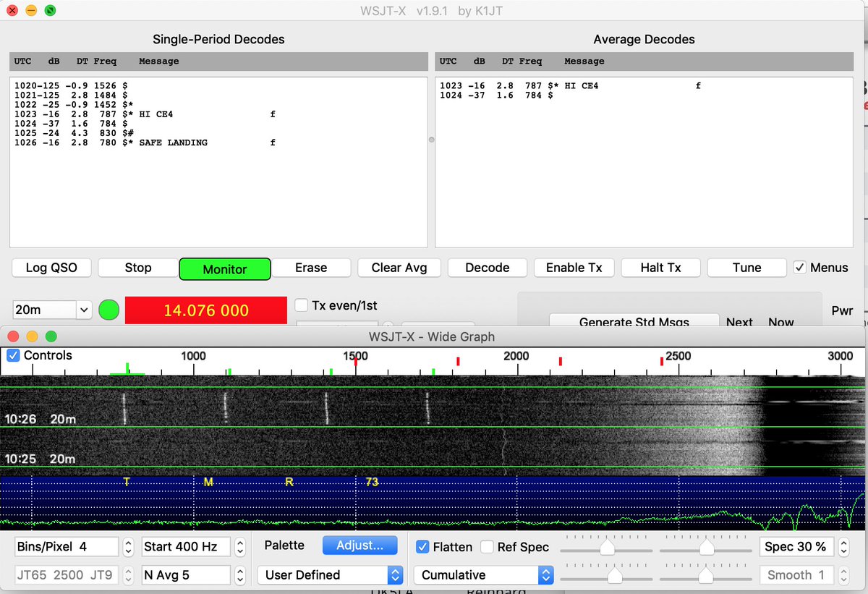
Task: Click the Log QSO button
Action: 51,268
